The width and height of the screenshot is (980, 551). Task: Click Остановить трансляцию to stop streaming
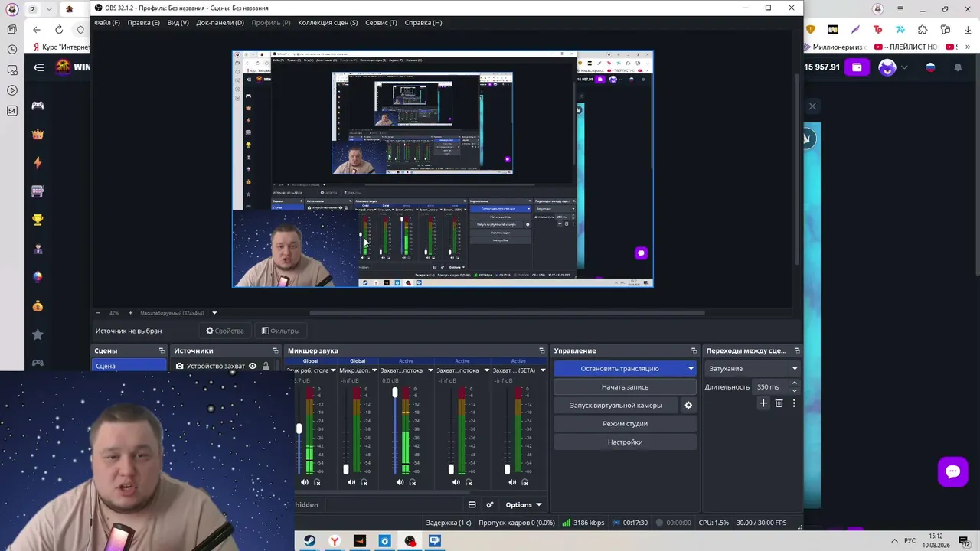(619, 369)
